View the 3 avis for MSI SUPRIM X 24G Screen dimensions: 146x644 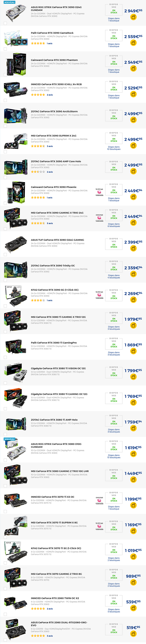coord(50,146)
